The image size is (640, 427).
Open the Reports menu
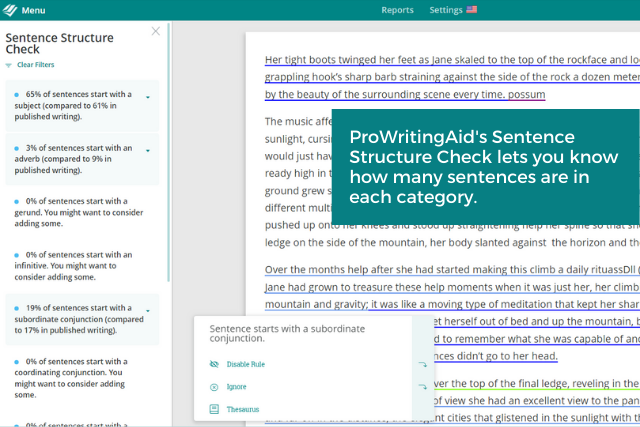397,10
